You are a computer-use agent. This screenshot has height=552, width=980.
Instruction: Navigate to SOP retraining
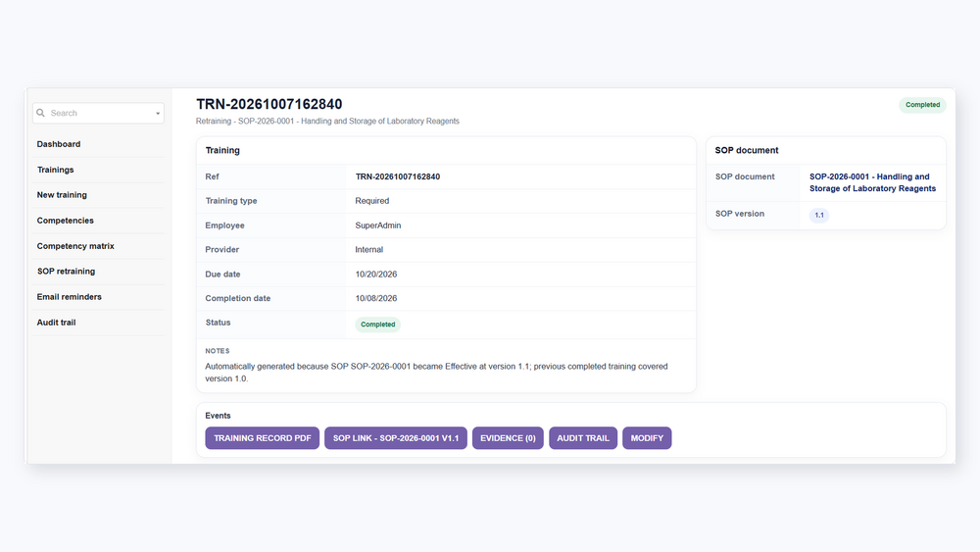[x=66, y=272]
